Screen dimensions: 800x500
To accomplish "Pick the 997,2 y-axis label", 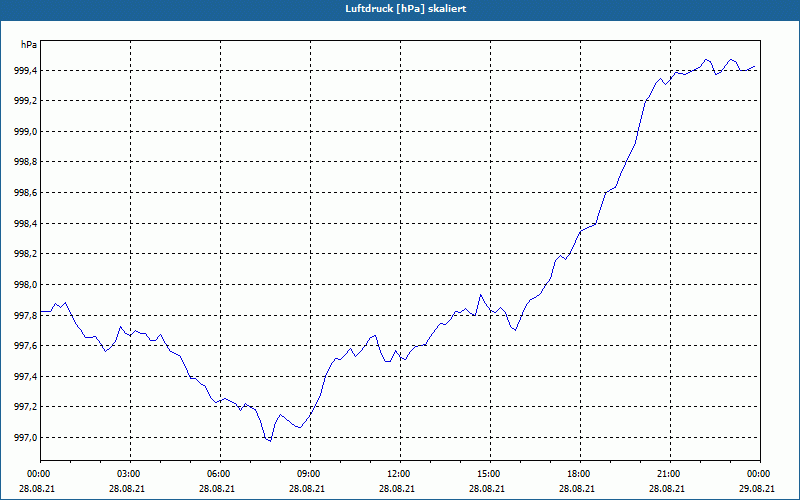I will pos(24,407).
